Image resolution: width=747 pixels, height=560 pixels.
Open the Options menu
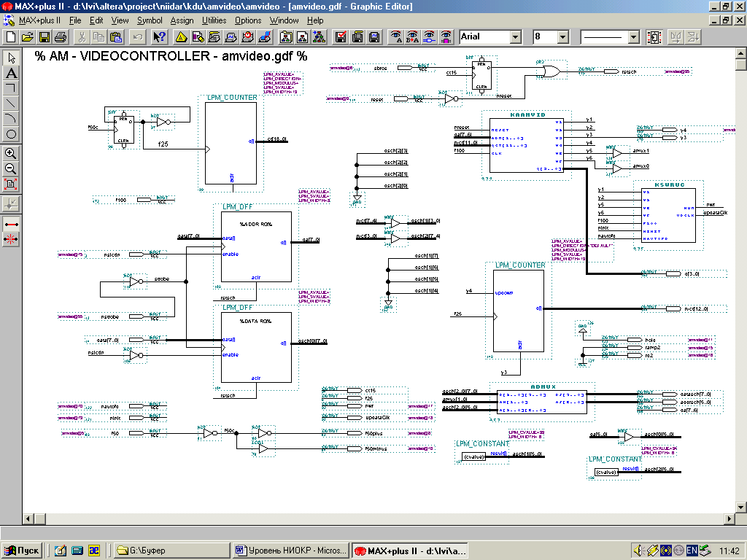tap(248, 20)
